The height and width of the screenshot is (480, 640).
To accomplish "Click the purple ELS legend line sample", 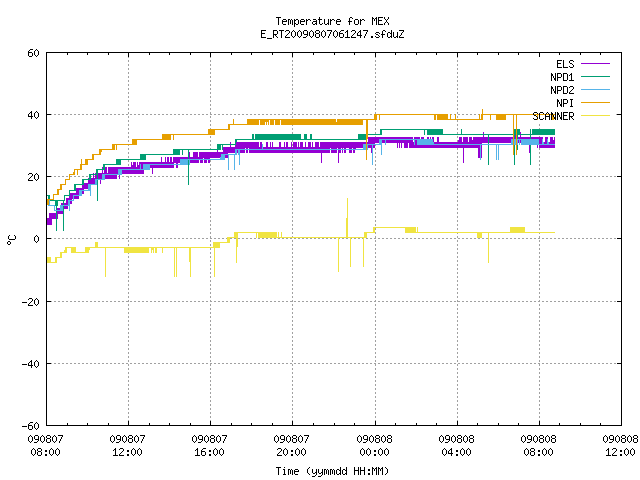I will coord(595,64).
